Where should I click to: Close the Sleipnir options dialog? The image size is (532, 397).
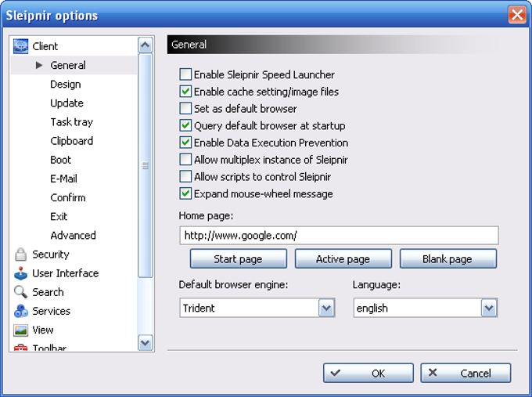coord(517,15)
